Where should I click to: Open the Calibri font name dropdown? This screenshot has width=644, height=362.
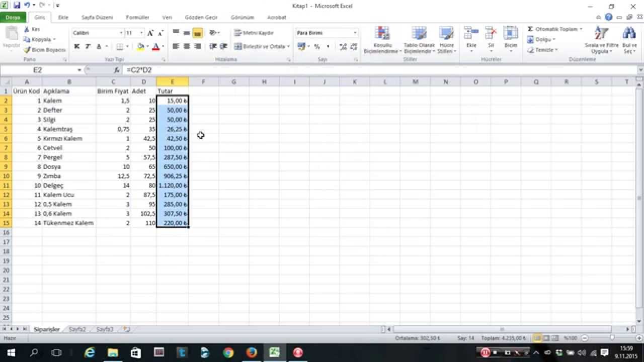pyautogui.click(x=121, y=33)
